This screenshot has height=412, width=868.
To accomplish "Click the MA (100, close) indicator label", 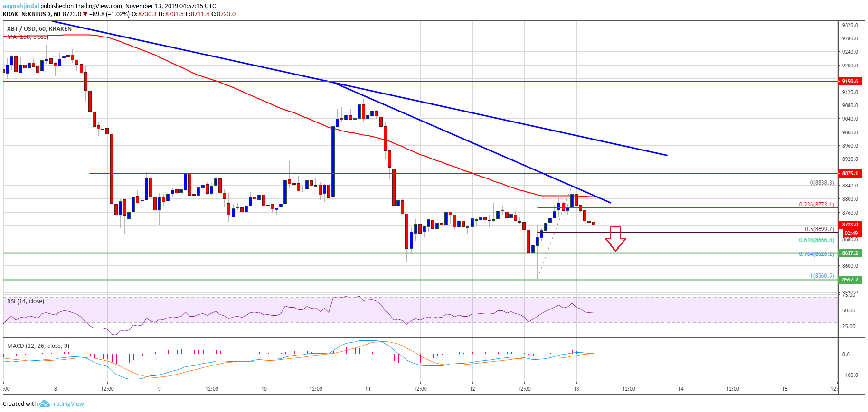I will (x=28, y=37).
